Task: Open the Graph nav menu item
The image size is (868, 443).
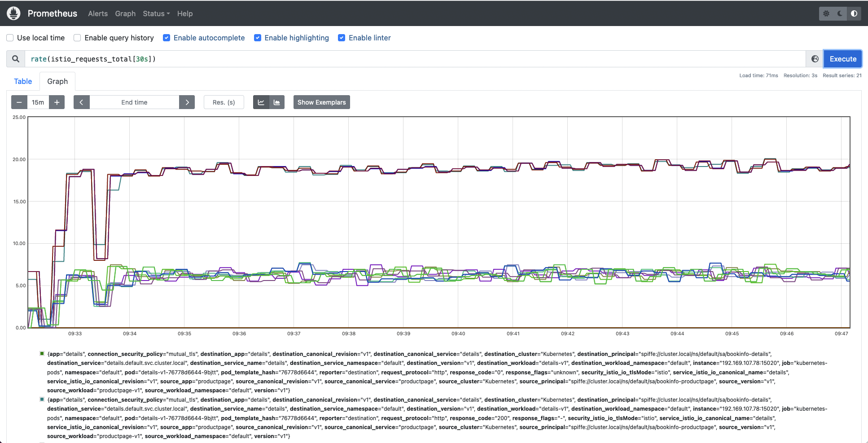Action: (x=125, y=13)
